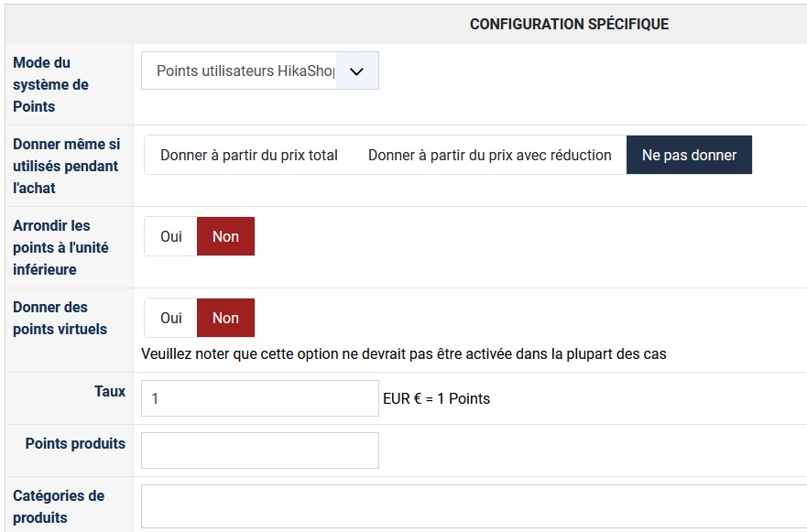Screen dimensions: 807x532
Task: Click the 'Taux' field label
Action: pyautogui.click(x=110, y=391)
